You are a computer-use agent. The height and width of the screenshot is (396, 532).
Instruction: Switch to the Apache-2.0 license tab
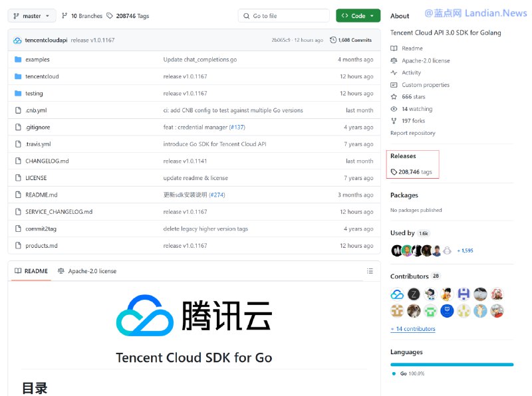[x=86, y=271]
